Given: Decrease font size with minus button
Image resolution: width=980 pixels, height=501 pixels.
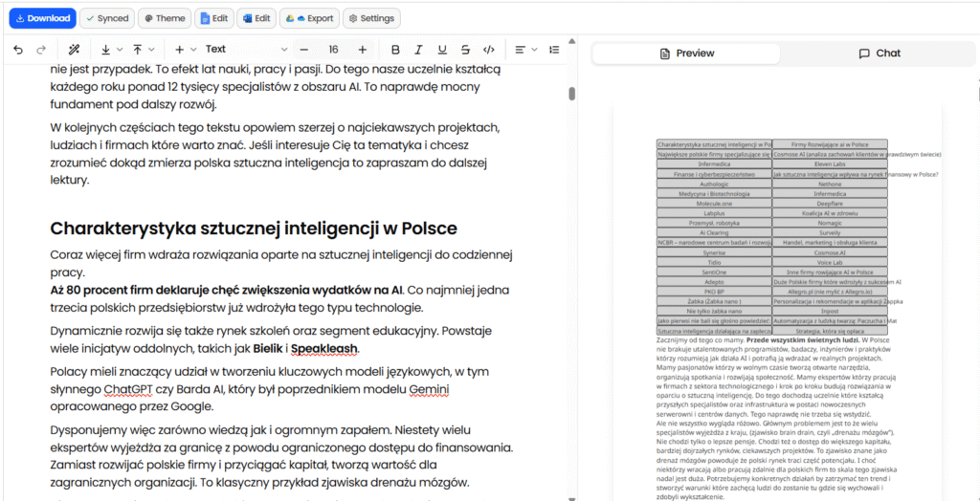Looking at the screenshot, I should [304, 50].
